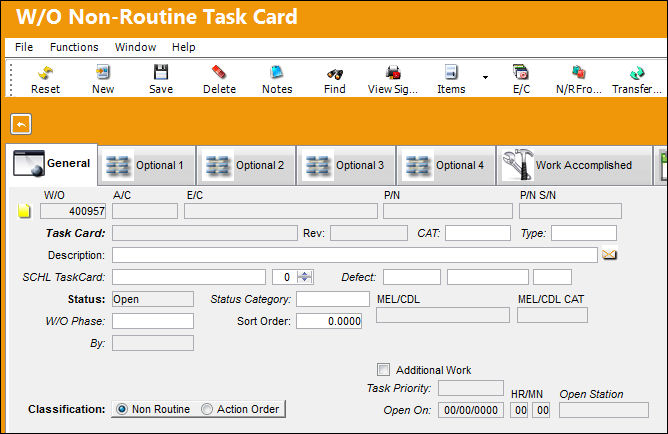The height and width of the screenshot is (434, 668).
Task: Click the Open Station input field
Action: 604,410
